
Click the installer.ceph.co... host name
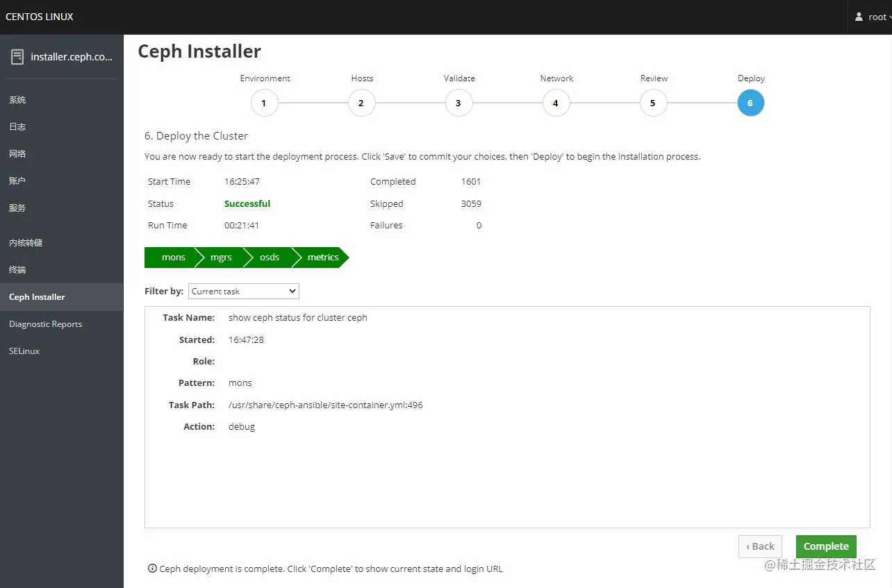[72, 57]
